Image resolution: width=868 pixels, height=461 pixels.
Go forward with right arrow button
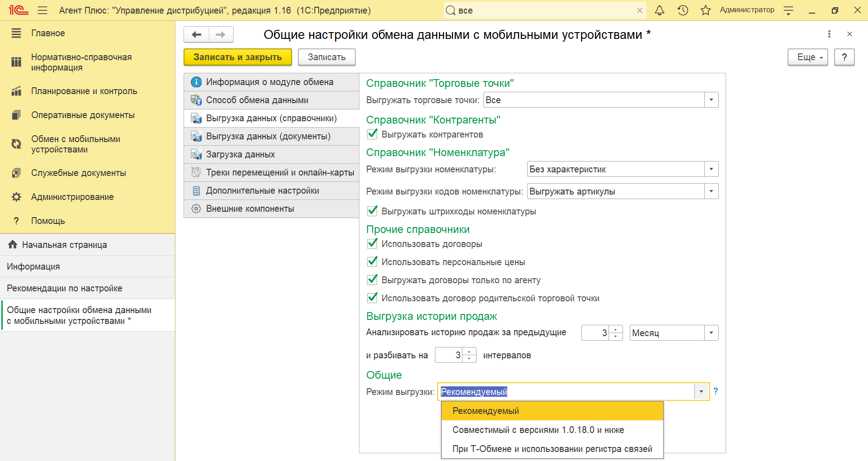point(221,34)
